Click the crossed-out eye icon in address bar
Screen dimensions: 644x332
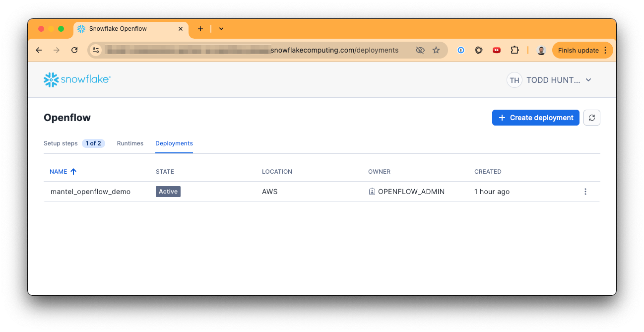(420, 50)
